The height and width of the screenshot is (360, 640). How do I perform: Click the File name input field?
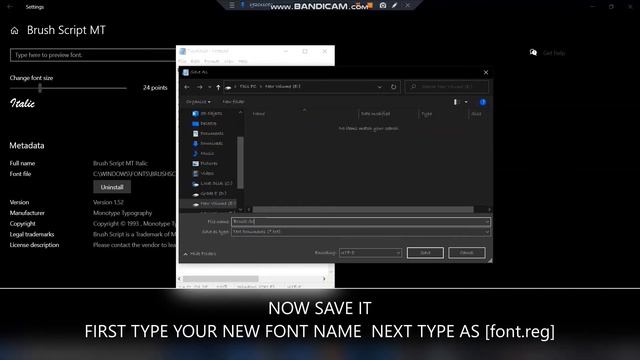pyautogui.click(x=360, y=222)
